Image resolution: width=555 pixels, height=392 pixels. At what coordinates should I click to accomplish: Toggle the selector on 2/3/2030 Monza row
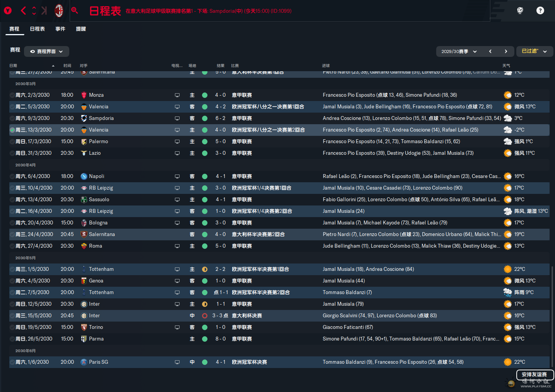[12, 95]
